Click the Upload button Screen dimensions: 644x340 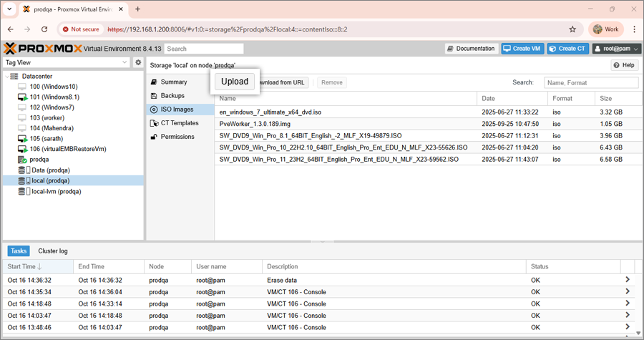(234, 82)
